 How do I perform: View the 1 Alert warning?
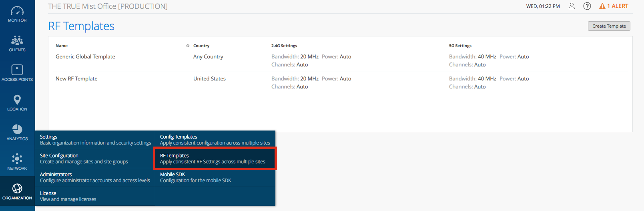tap(614, 6)
